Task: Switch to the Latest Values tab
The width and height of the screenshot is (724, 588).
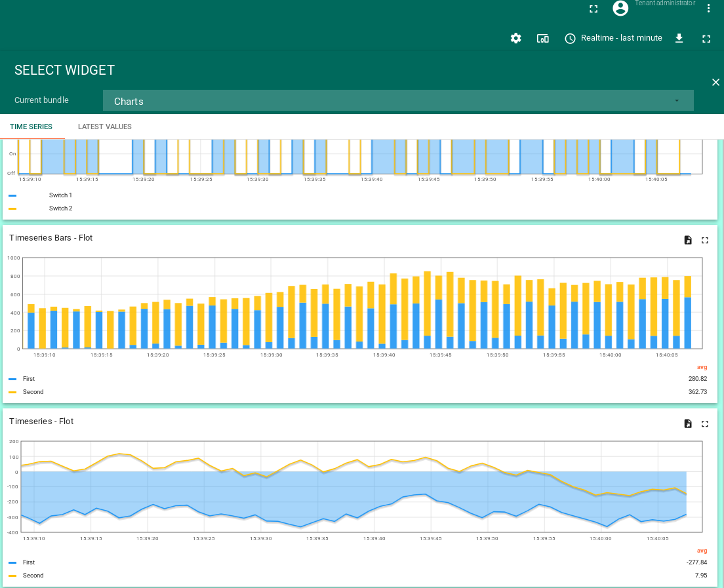Action: (105, 127)
